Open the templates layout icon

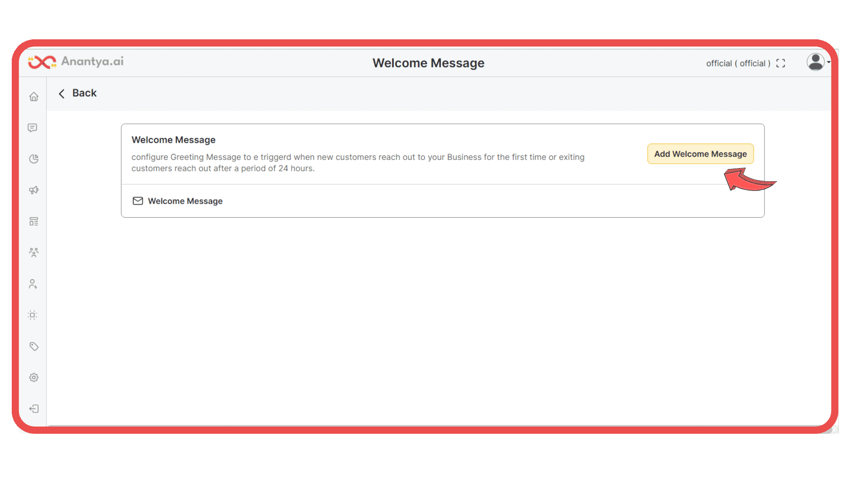pos(34,221)
